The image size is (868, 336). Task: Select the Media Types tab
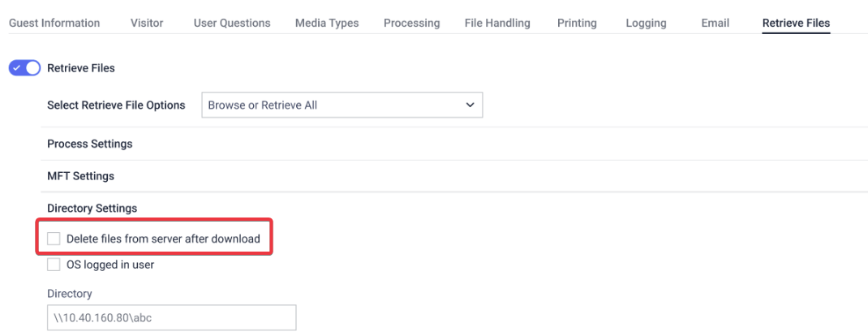(327, 23)
